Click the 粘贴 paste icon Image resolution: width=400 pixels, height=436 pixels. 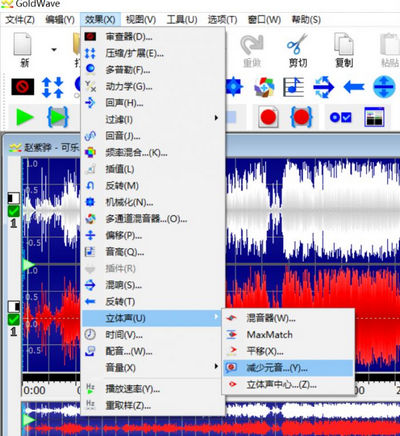tap(390, 50)
